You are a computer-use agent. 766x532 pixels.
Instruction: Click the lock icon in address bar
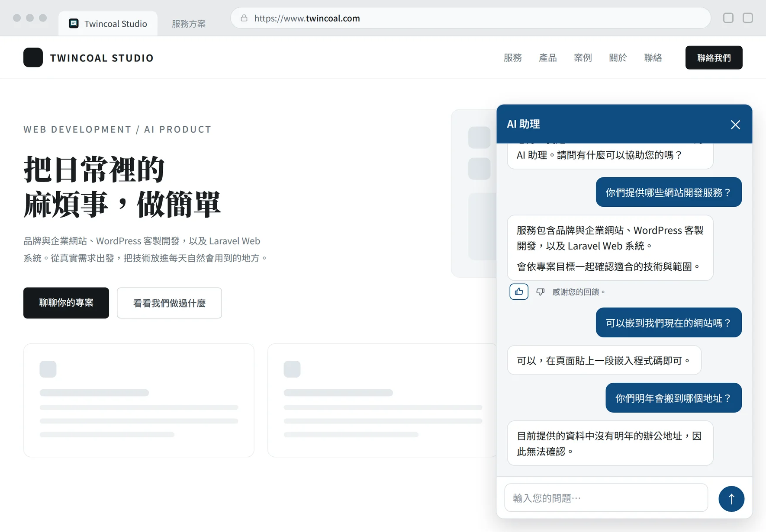tap(244, 18)
